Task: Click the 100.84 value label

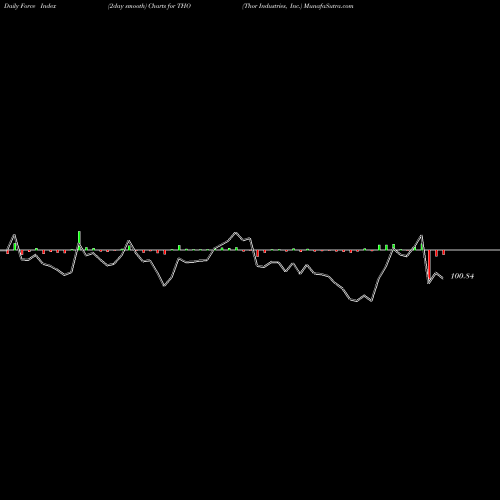Action: [462, 276]
